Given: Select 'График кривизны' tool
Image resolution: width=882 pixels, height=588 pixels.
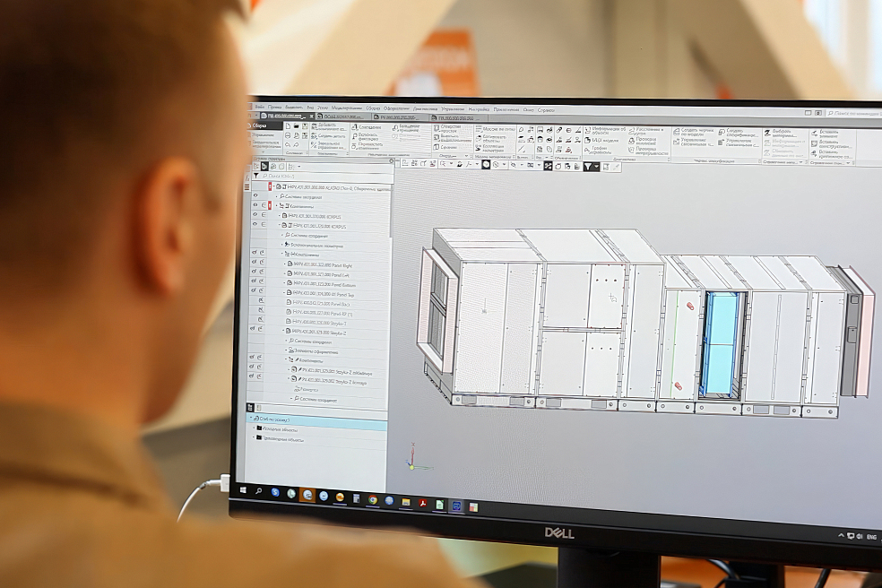Looking at the screenshot, I should click(599, 151).
